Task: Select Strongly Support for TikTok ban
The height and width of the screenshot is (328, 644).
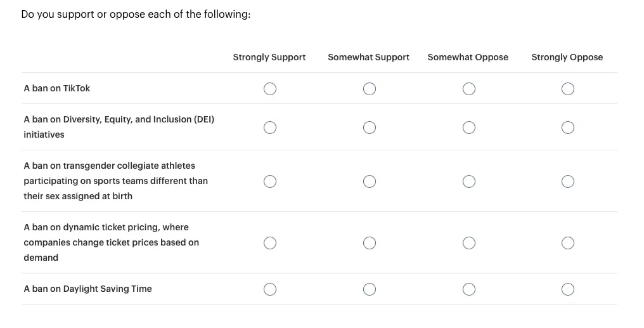Action: click(270, 89)
